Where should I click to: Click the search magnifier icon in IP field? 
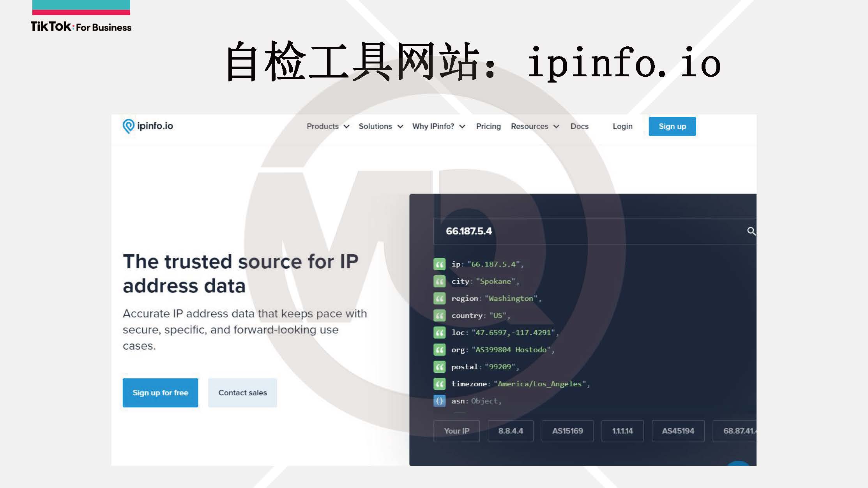pyautogui.click(x=751, y=231)
